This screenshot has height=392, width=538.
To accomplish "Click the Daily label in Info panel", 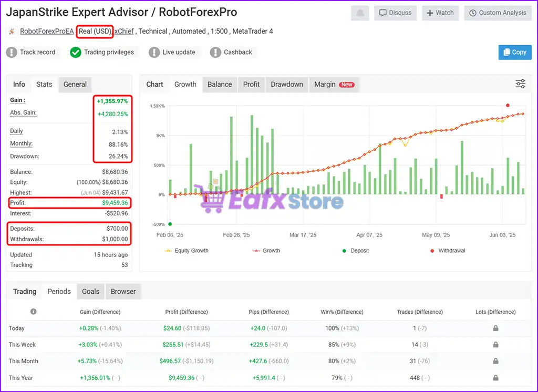I will tap(16, 131).
